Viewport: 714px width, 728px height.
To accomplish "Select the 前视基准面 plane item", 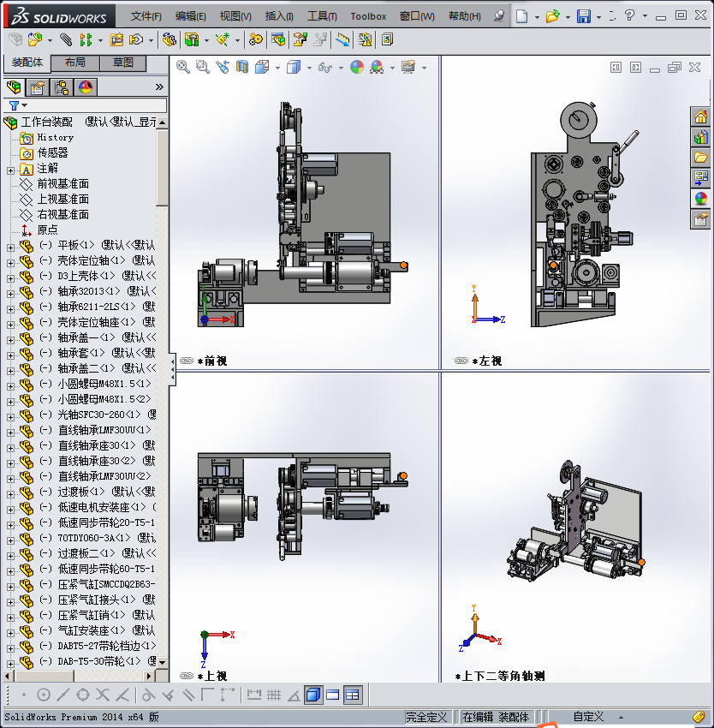I will point(62,184).
